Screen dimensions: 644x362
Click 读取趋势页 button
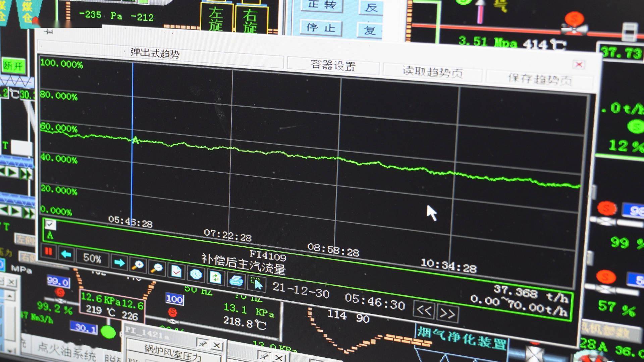pos(432,72)
